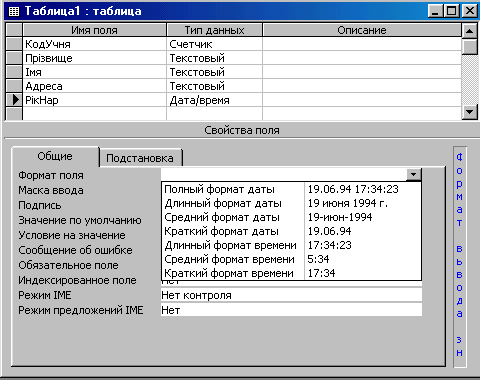Click the Текстовый type for Прізвище
The image size is (480, 380).
pyautogui.click(x=215, y=58)
